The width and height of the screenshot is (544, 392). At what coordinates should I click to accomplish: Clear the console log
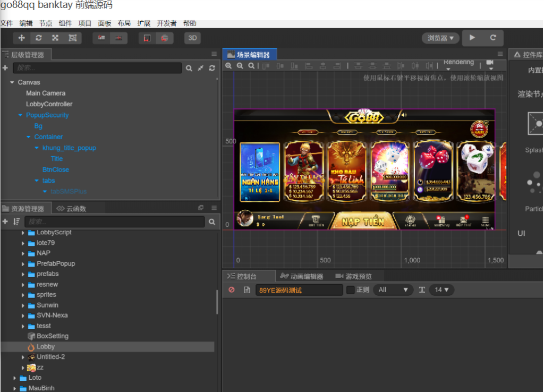click(x=232, y=289)
